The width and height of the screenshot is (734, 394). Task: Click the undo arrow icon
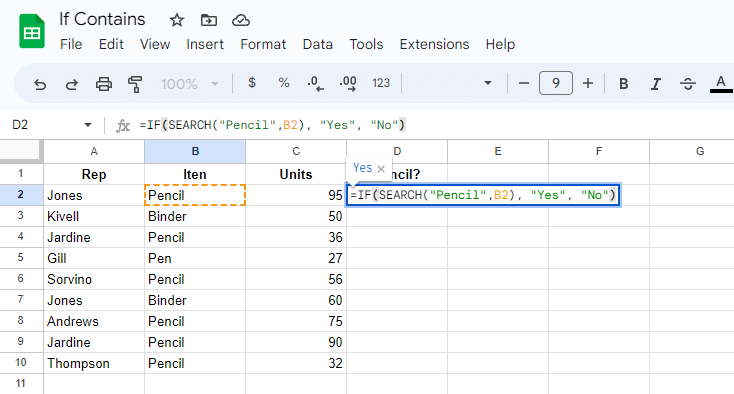[40, 84]
